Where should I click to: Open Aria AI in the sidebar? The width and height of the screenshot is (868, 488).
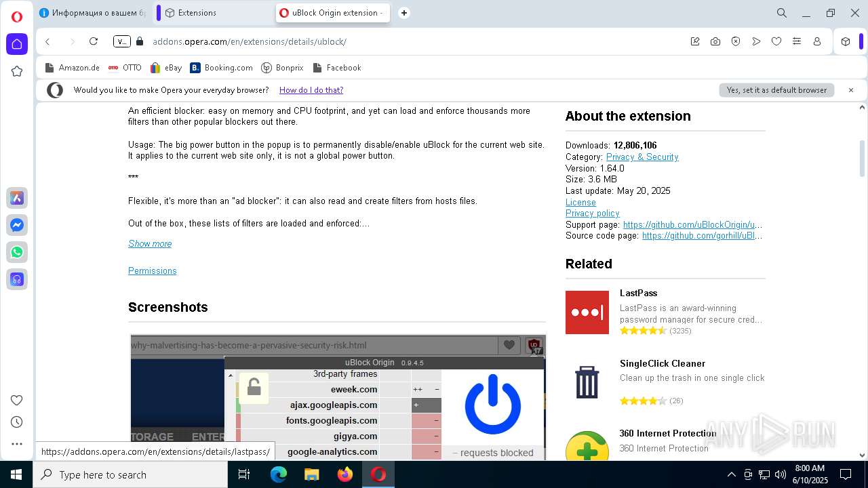(17, 198)
